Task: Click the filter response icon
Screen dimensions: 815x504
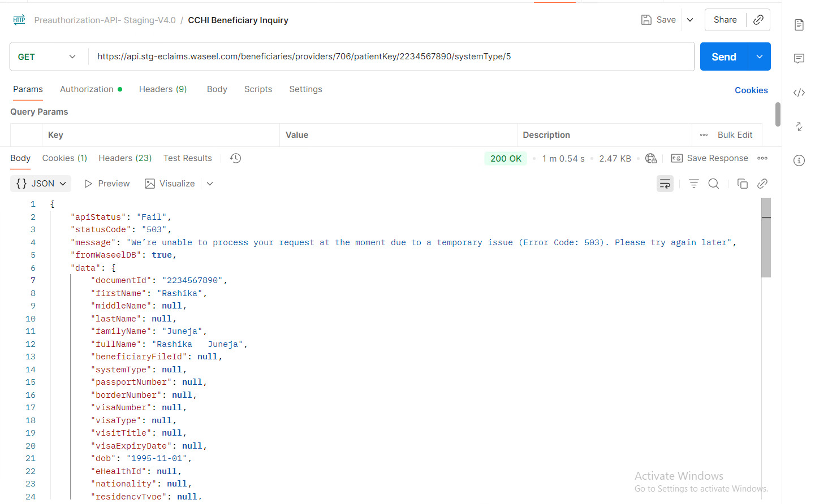Action: coord(693,184)
